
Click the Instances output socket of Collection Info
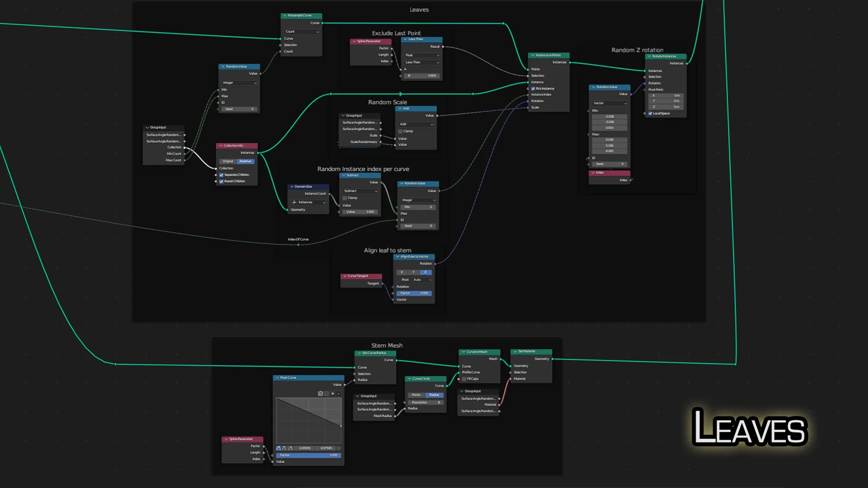pyautogui.click(x=258, y=153)
